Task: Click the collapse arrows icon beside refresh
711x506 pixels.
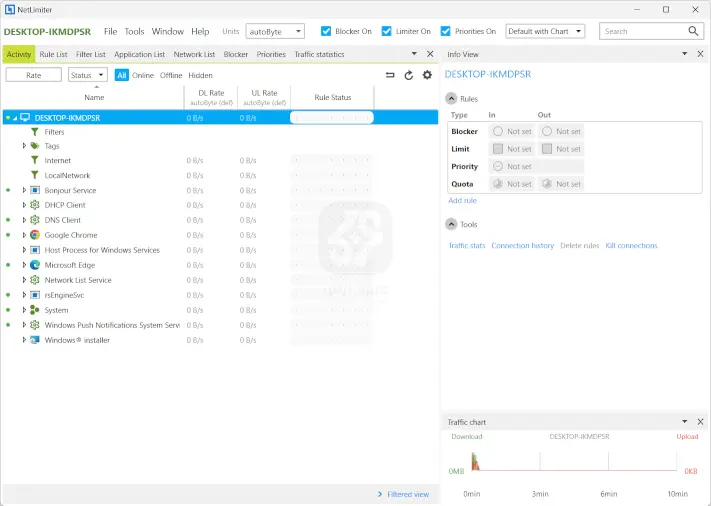Action: [390, 75]
